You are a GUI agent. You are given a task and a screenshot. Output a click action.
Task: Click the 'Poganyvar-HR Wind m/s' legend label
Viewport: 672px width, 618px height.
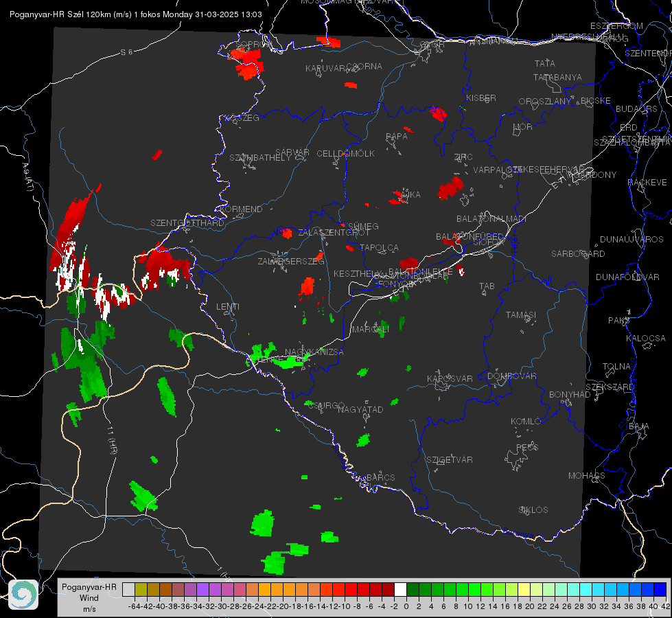pyautogui.click(x=89, y=598)
